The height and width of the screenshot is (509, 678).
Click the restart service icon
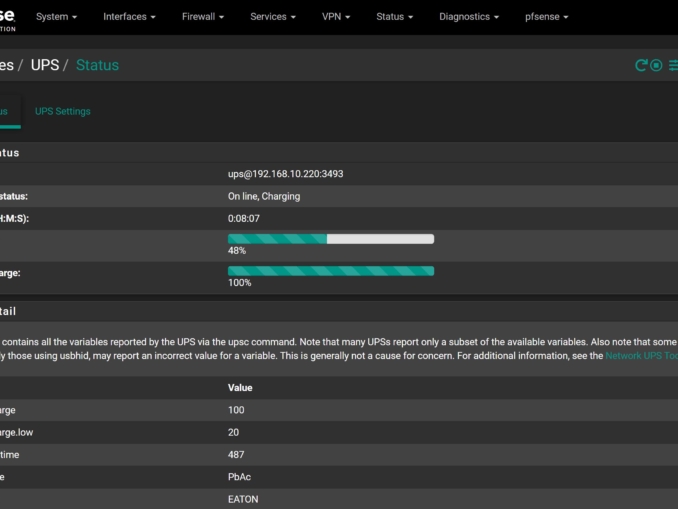click(642, 65)
